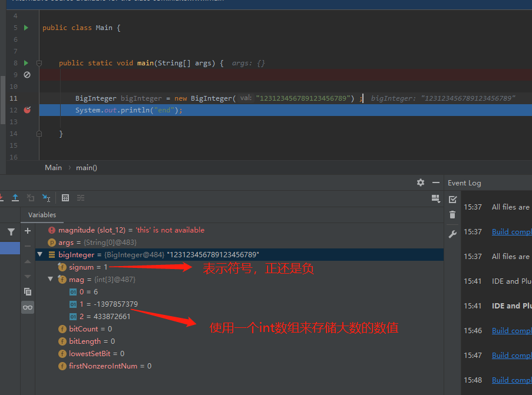Click the Step Out up-arrow icon
532x395 pixels.
point(15,198)
